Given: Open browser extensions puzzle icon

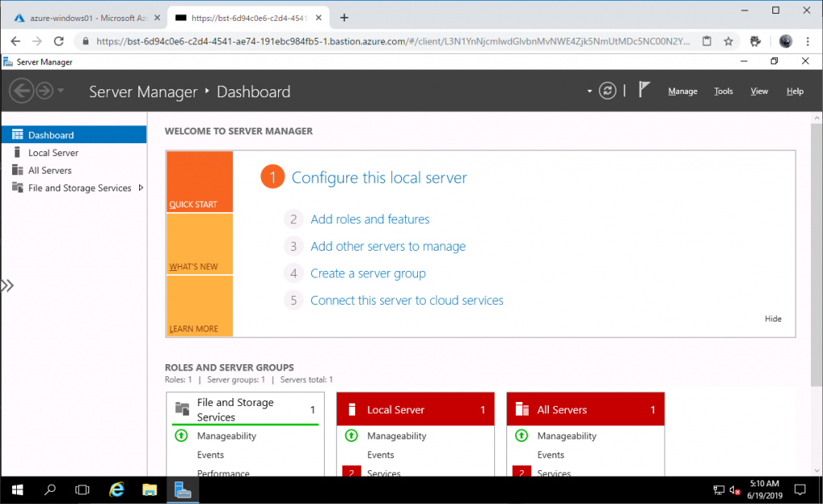Looking at the screenshot, I should click(x=755, y=41).
